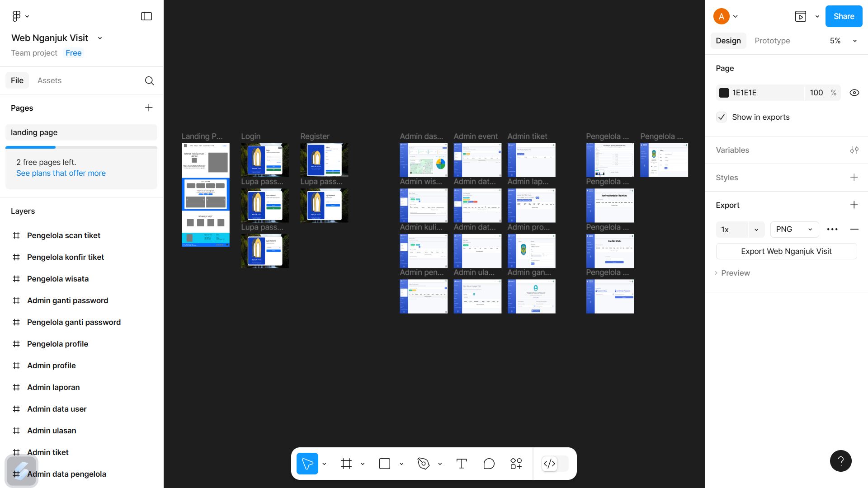The image size is (868, 488).
Task: Open the Actions components tool
Action: (x=516, y=464)
